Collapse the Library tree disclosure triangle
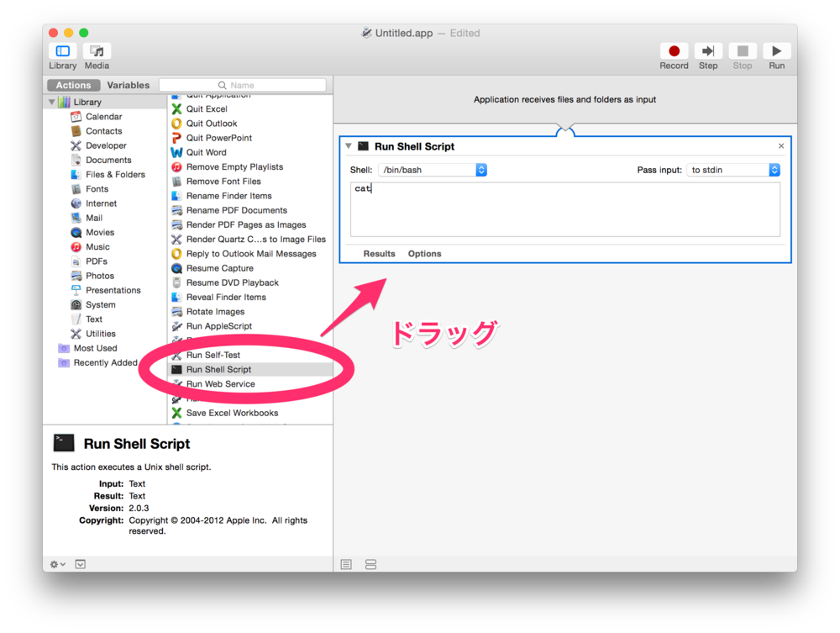This screenshot has height=633, width=840. tap(52, 102)
